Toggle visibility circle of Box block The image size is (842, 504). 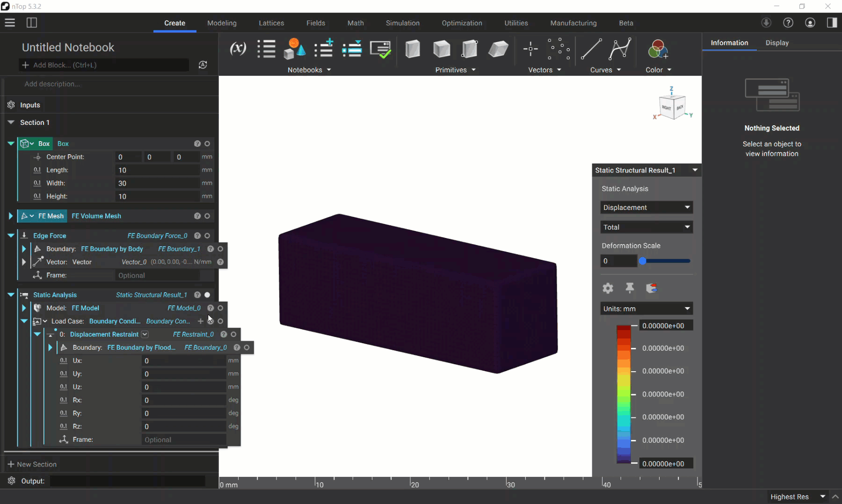207,144
